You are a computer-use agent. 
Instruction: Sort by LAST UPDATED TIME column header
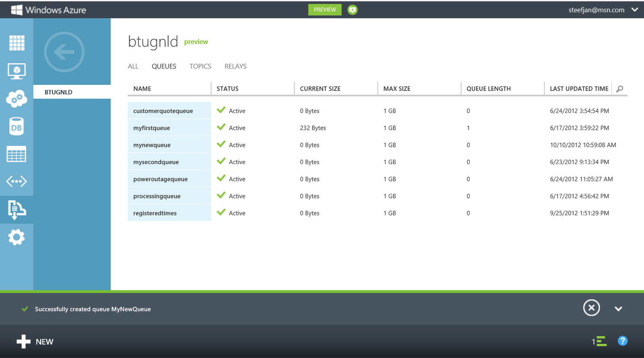click(579, 88)
